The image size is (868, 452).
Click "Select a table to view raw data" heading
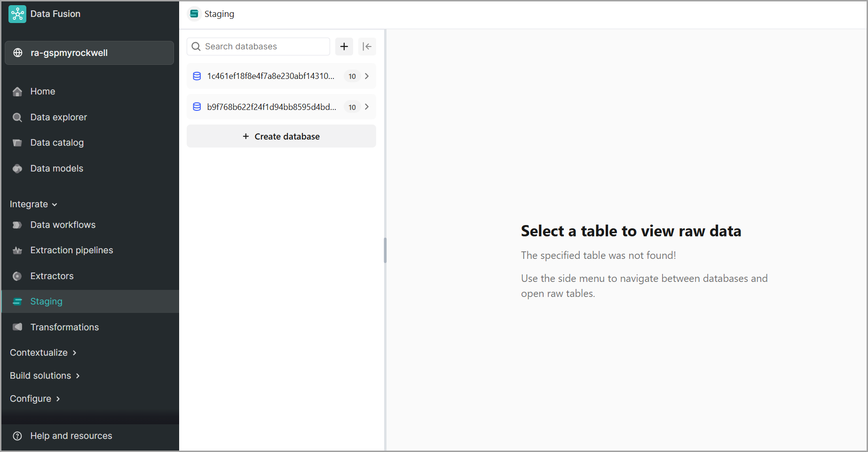[x=631, y=231]
